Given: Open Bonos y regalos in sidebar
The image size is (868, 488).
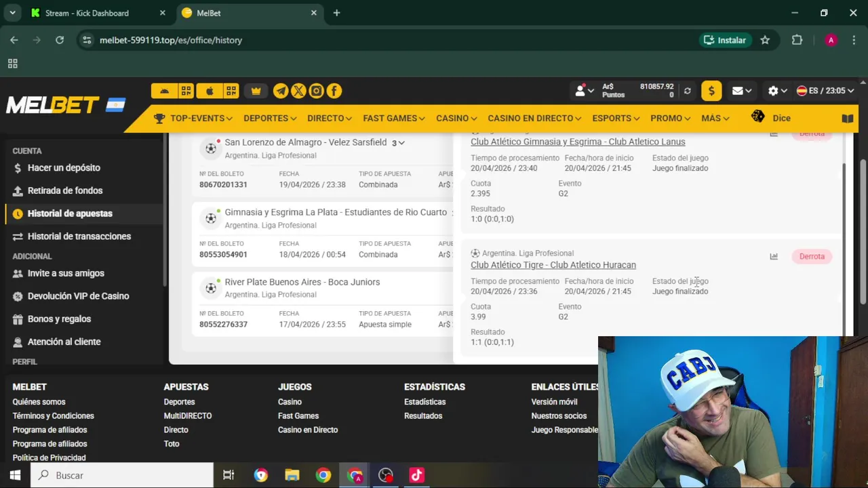Looking at the screenshot, I should (x=59, y=319).
